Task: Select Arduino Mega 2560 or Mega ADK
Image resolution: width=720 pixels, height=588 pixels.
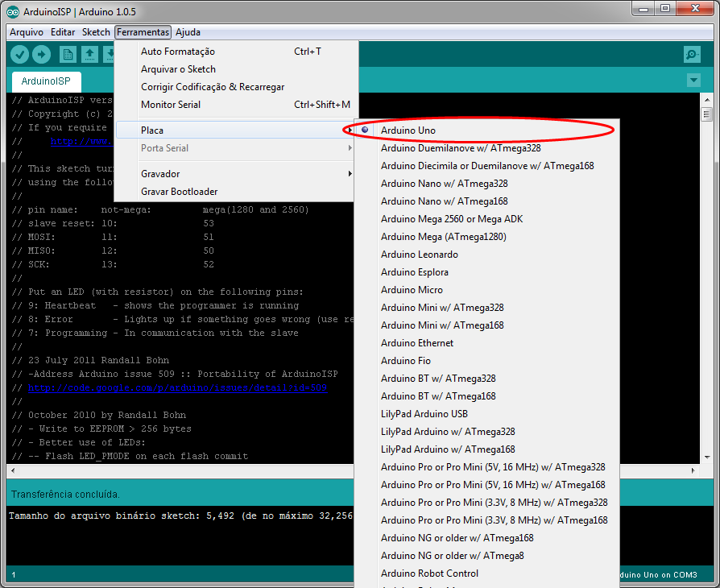Action: pyautogui.click(x=452, y=218)
